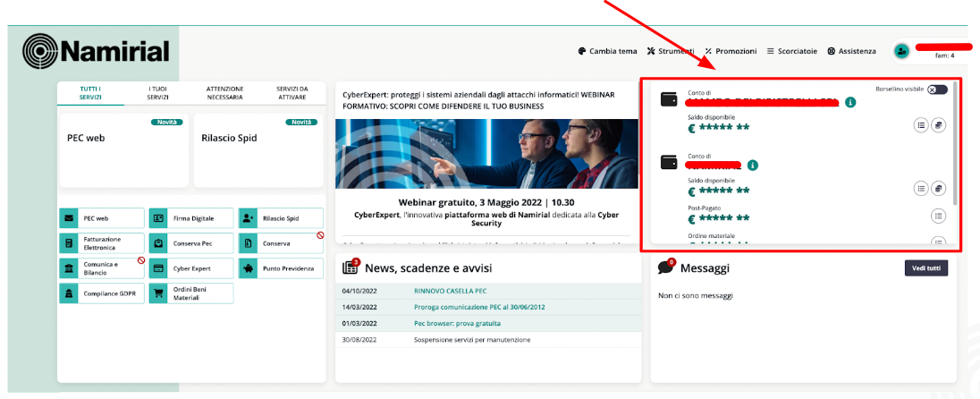
Task: Open the Sospensione servizi per manutenzione notice
Action: tap(472, 340)
